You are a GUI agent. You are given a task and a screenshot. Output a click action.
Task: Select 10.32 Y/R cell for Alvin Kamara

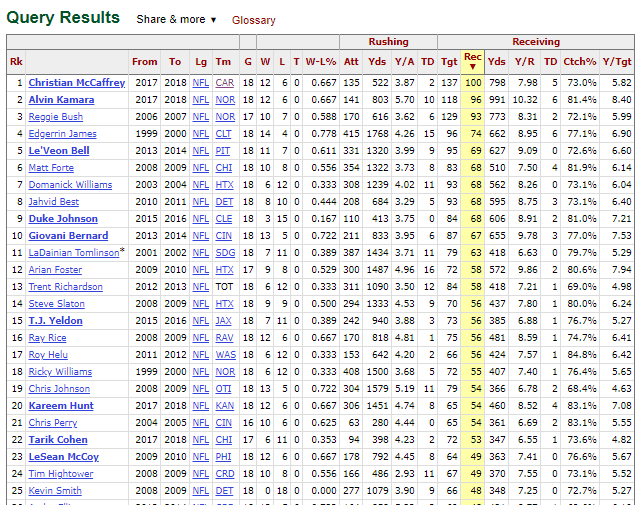[524, 100]
